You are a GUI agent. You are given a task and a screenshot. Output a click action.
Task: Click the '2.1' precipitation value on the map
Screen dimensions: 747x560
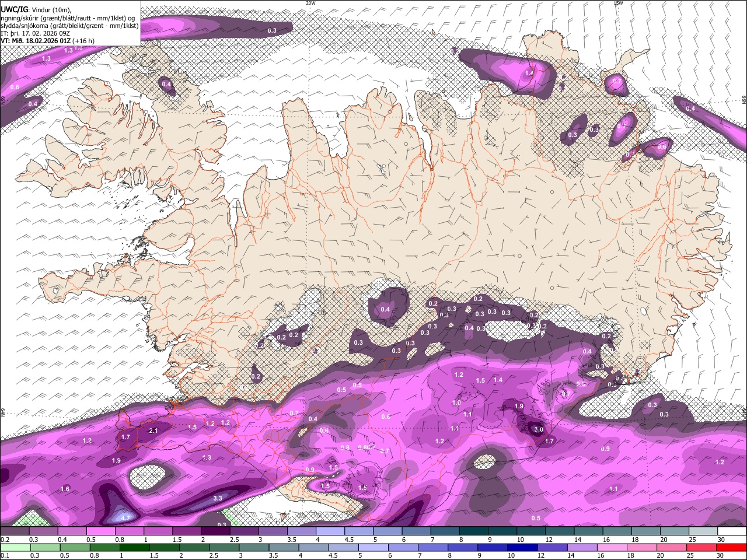pyautogui.click(x=153, y=430)
